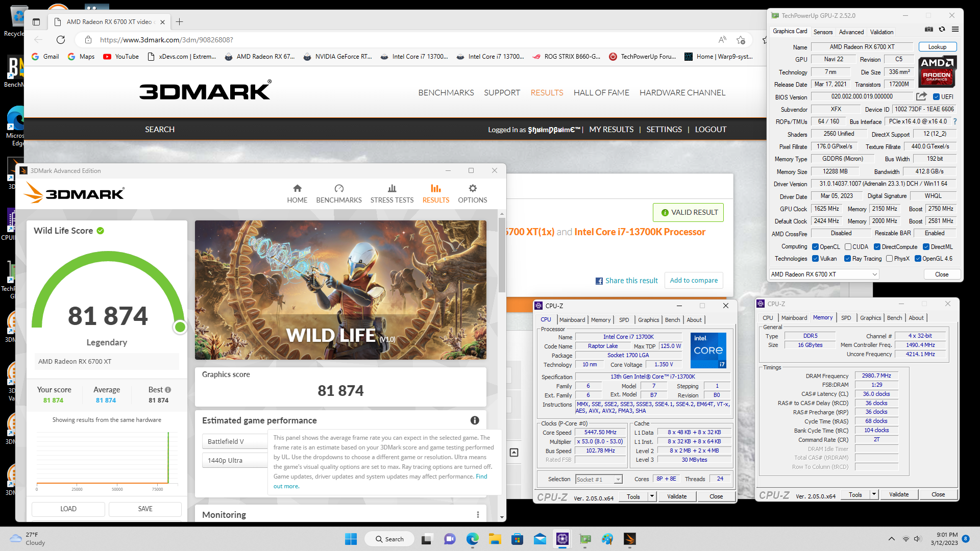Toggle the DirectCompute checkbox in GPU-Z

click(x=877, y=247)
